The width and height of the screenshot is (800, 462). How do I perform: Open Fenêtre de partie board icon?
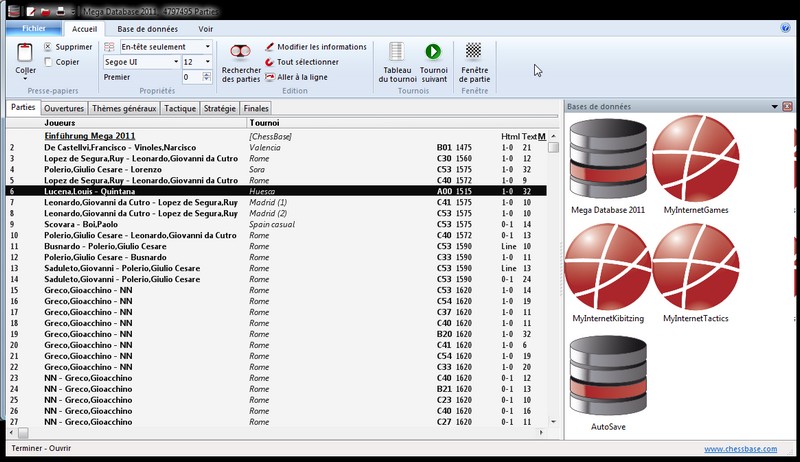[x=474, y=52]
